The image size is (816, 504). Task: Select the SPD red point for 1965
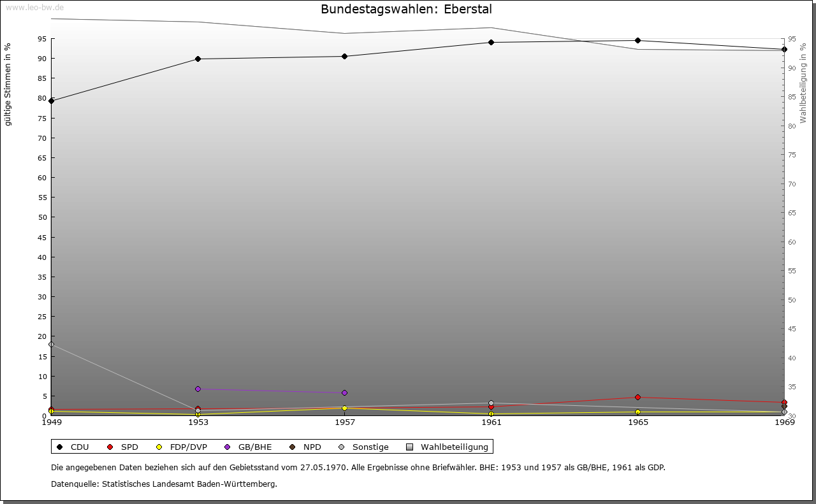click(x=637, y=398)
